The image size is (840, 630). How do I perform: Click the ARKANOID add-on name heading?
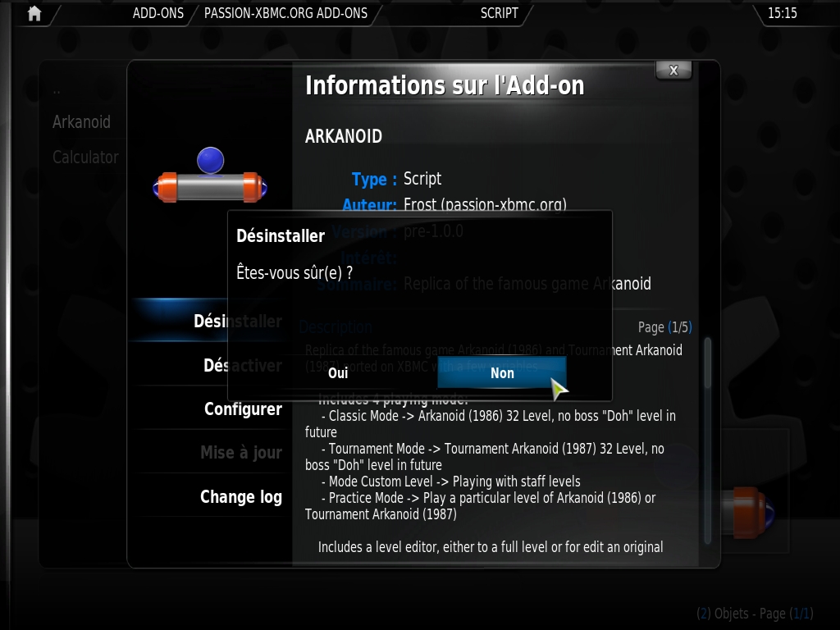coord(344,137)
